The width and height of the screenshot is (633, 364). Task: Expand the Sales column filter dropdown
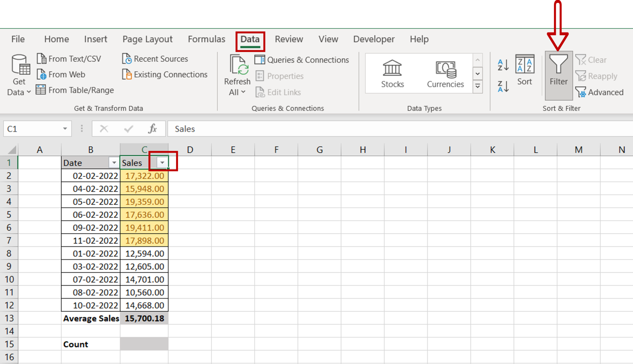pyautogui.click(x=161, y=163)
